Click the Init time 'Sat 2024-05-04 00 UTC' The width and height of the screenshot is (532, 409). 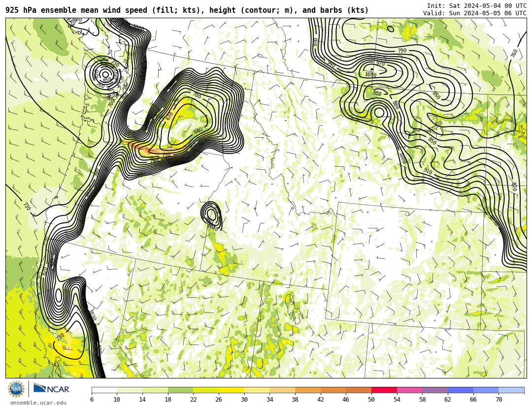[x=488, y=6]
